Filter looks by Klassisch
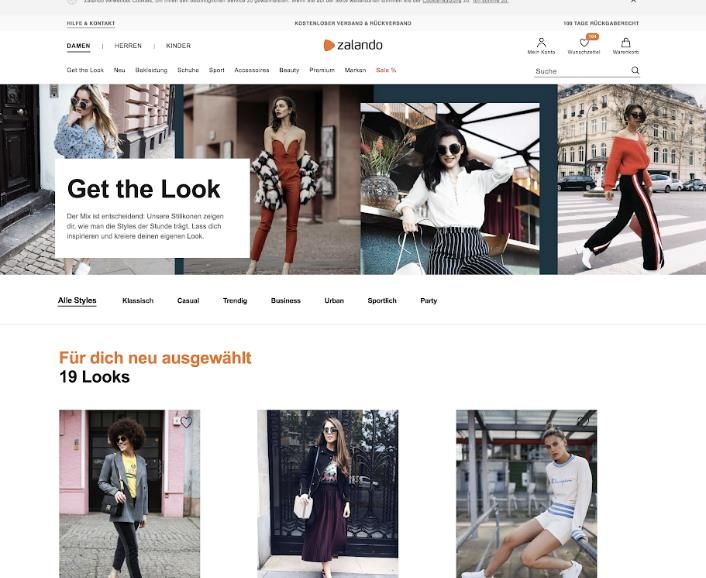The width and height of the screenshot is (706, 578). 138,301
